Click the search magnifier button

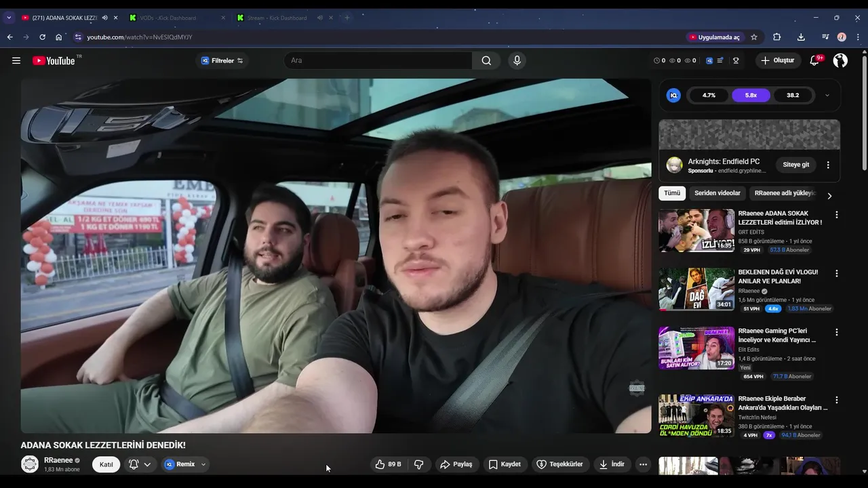coord(486,60)
